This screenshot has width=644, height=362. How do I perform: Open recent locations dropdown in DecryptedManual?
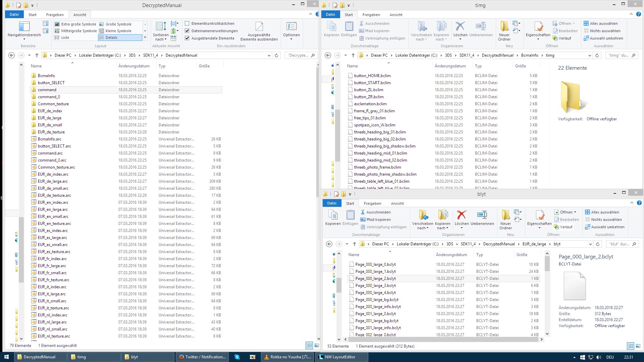coord(29,55)
